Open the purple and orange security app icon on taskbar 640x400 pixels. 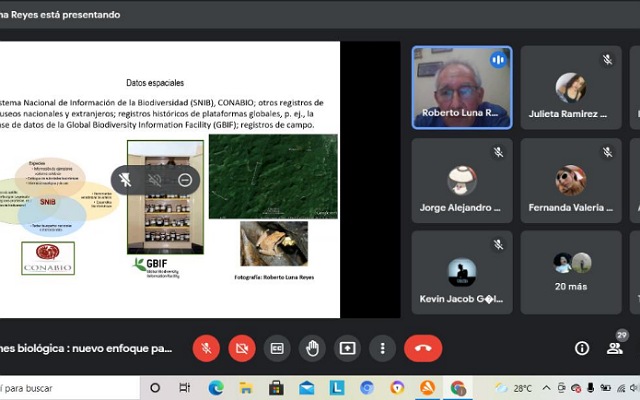click(397, 388)
